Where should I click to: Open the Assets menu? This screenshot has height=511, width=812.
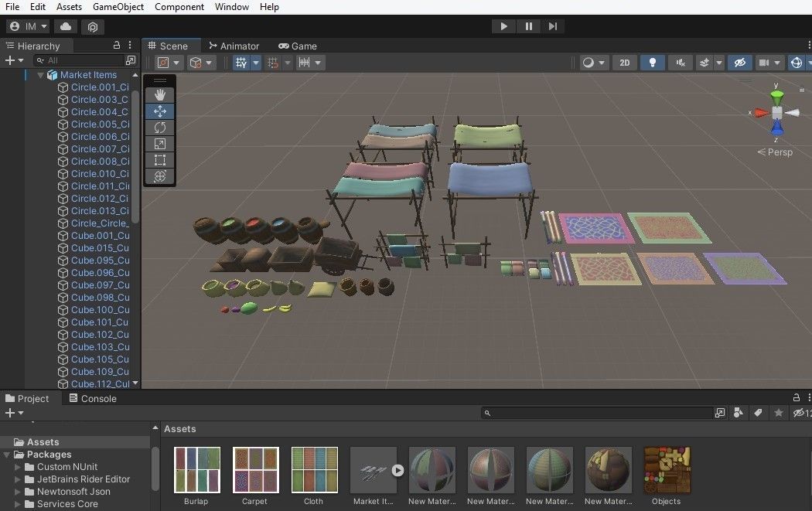70,7
